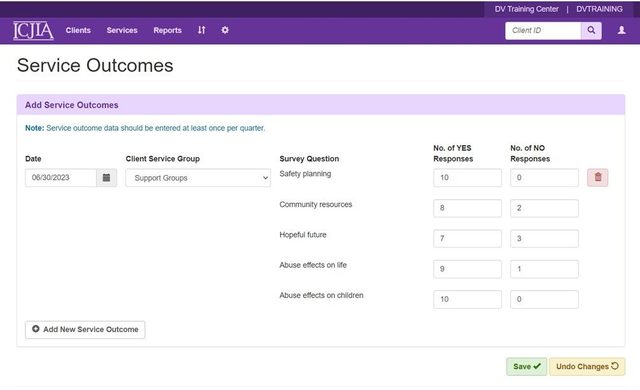The image size is (640, 390).
Task: Edit Safety planning NO responses field
Action: 544,178
